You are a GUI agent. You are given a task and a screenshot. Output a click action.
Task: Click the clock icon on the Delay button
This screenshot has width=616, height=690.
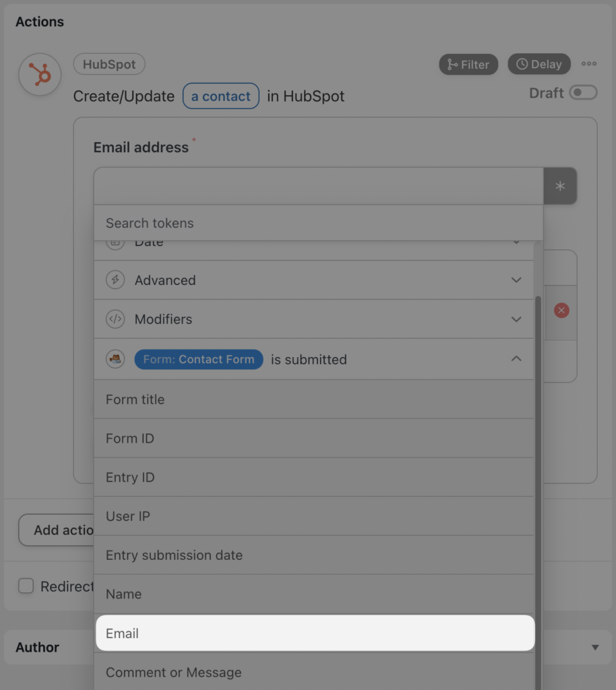[x=522, y=64]
